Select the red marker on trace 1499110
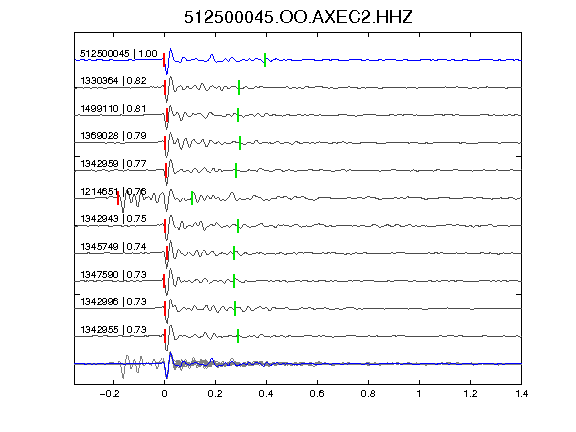This screenshot has height=432, width=576. tap(167, 115)
